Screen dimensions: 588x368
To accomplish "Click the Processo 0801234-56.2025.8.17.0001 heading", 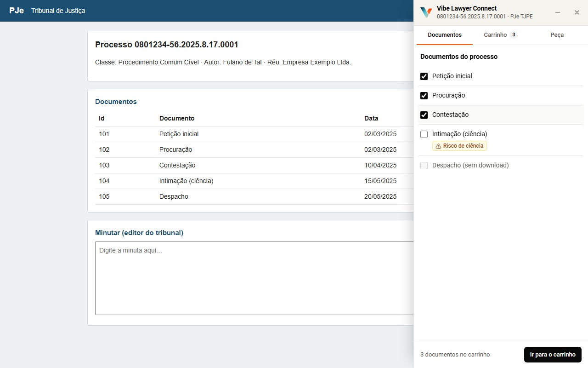I will pos(166,45).
